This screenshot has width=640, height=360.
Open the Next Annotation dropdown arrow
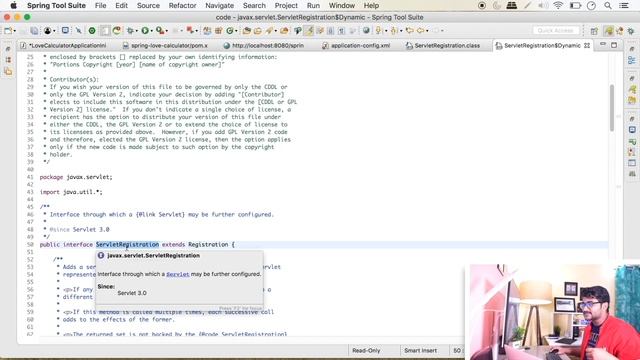click(386, 31)
